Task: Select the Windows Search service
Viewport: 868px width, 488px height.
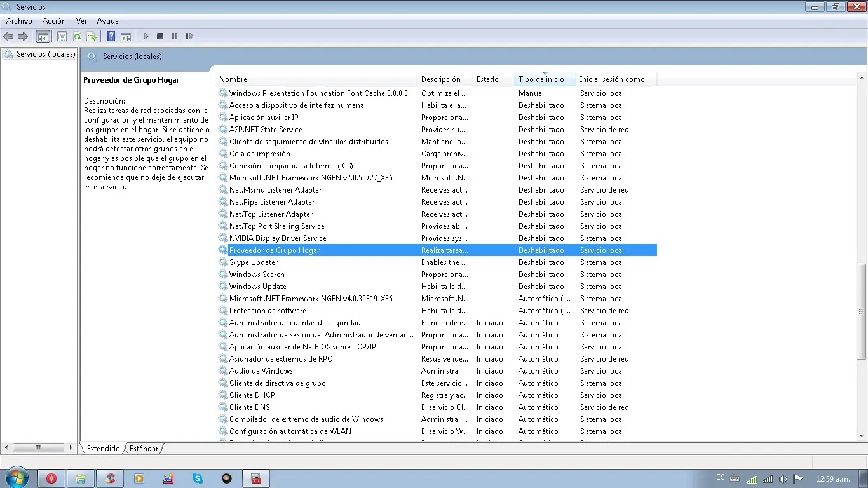Action: click(437, 274)
